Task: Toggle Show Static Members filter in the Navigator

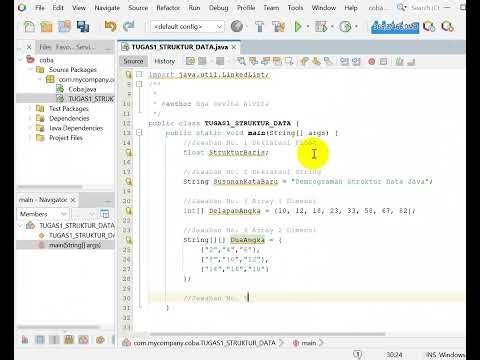Action: 54,340
